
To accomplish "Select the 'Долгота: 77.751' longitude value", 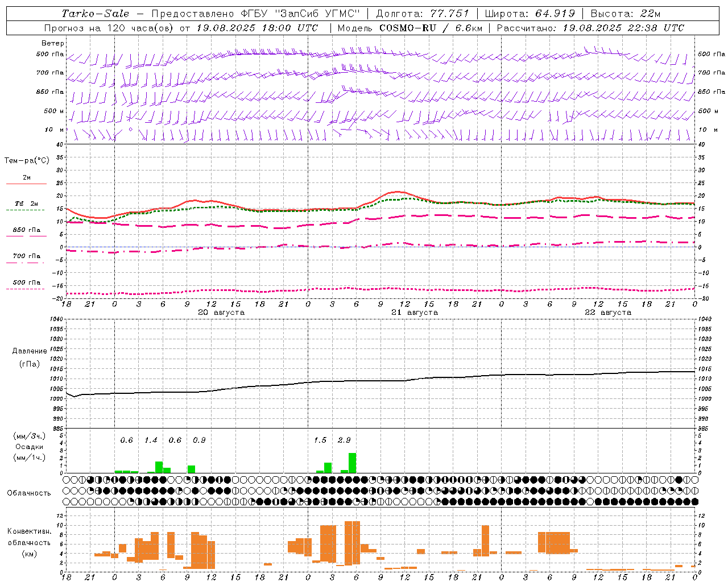I will (x=423, y=14).
